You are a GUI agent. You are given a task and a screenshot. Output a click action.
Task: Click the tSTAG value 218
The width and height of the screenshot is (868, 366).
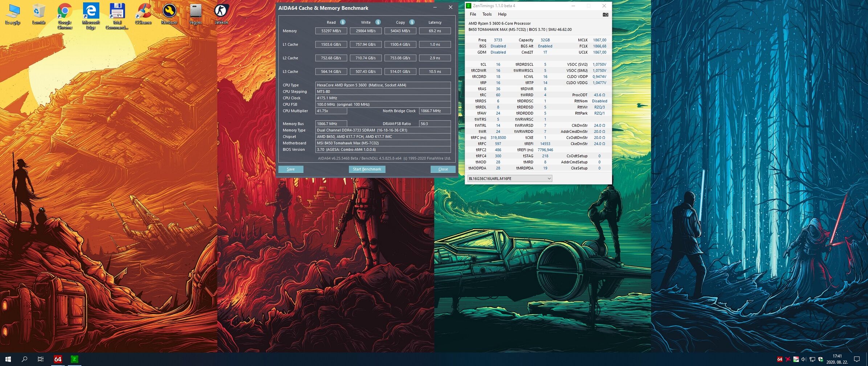click(545, 156)
